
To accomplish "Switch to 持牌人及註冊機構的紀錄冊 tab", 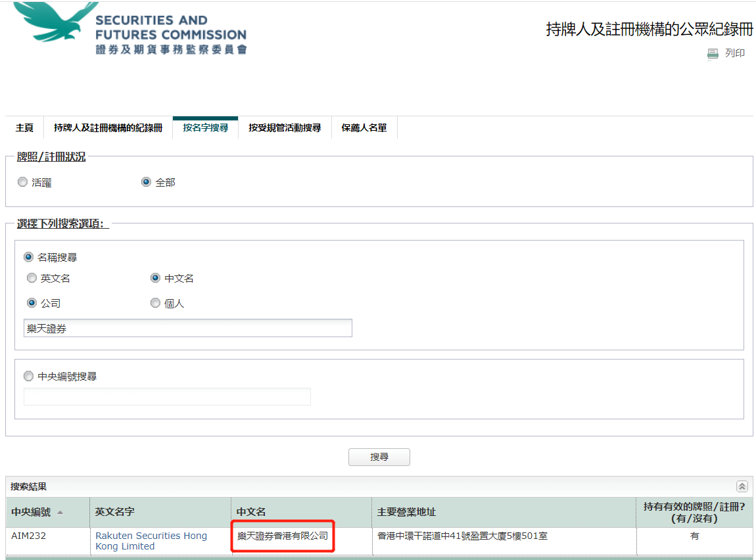I will 108,128.
